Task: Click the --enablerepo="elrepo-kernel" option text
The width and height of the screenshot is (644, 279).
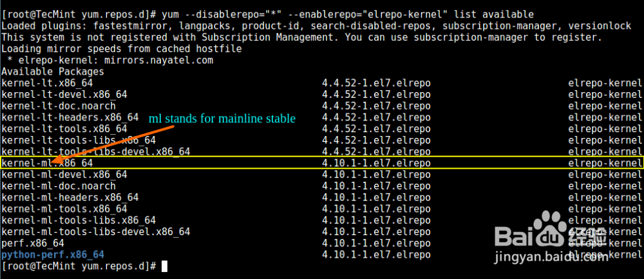Action: [368, 15]
